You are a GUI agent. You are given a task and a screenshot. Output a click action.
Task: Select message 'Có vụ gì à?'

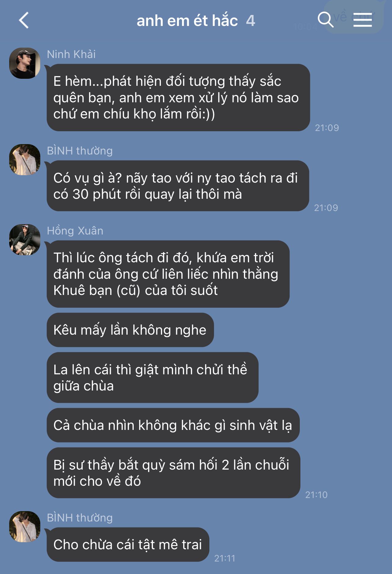point(178,186)
